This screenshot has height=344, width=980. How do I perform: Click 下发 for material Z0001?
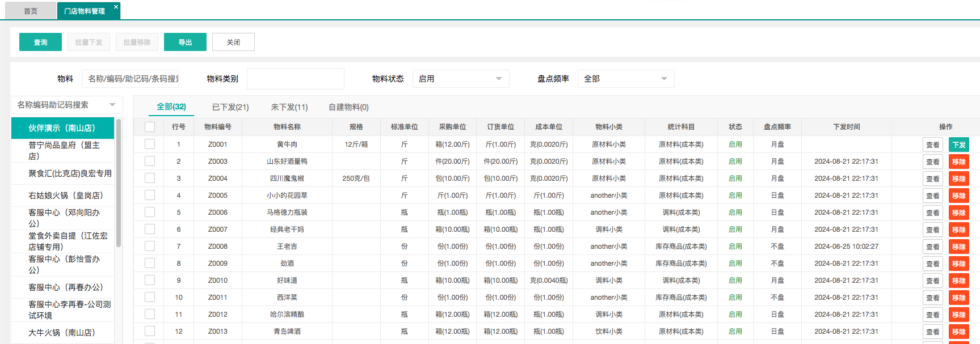pos(958,145)
